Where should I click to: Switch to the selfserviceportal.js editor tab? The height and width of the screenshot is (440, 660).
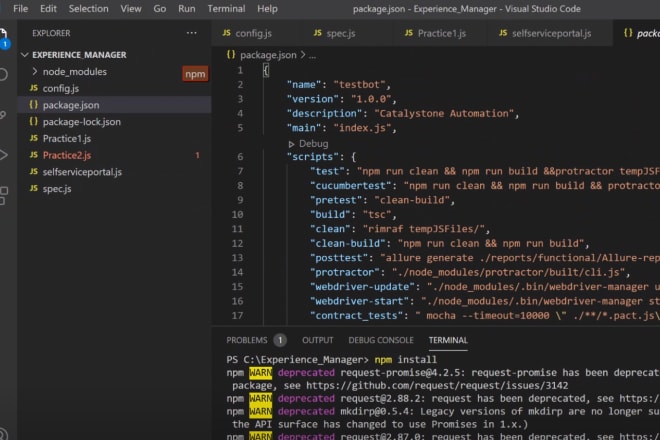[x=551, y=33]
